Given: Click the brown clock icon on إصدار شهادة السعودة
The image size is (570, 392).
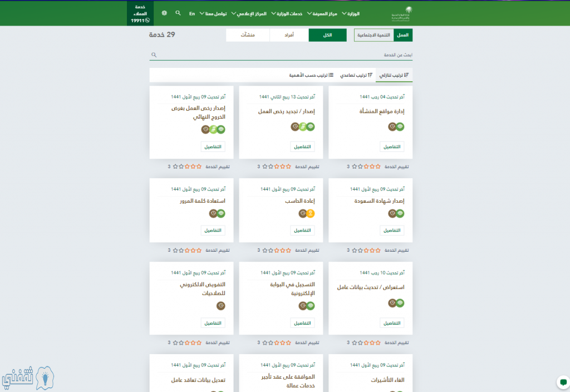Looking at the screenshot, I should pos(392,213).
